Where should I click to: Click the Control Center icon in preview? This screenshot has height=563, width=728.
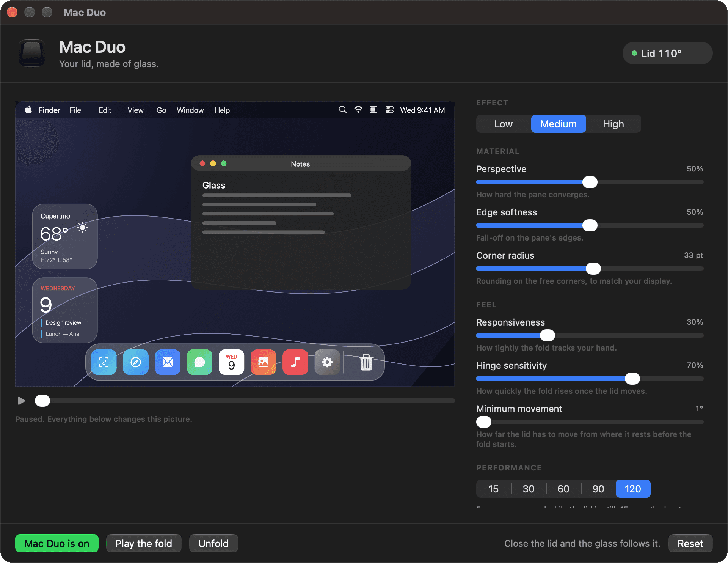click(x=389, y=110)
